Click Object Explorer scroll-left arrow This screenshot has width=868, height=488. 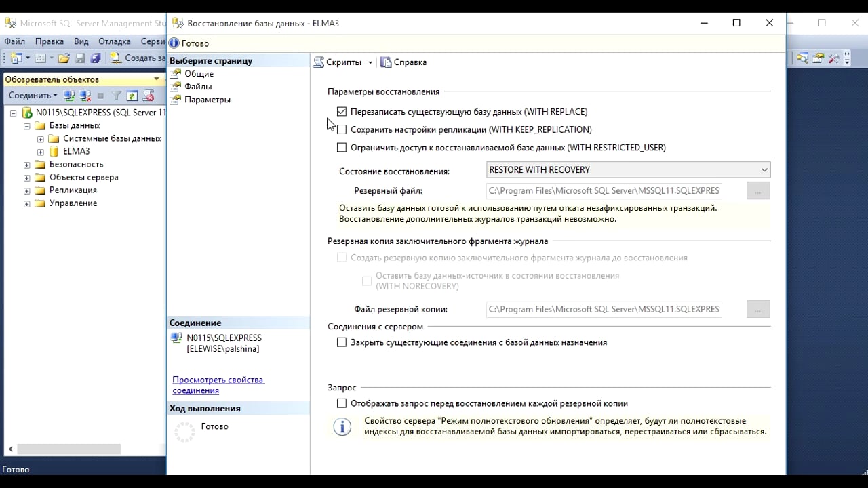(10, 449)
